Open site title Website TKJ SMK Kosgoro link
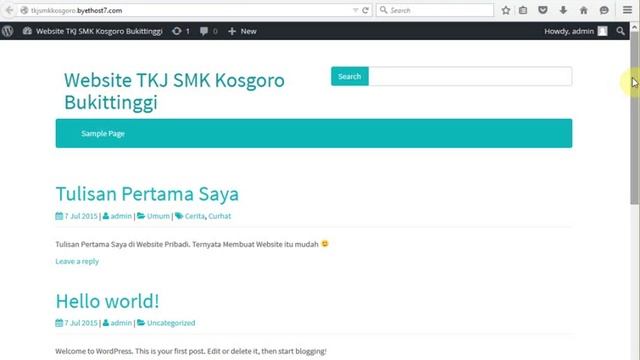The image size is (640, 360). click(174, 91)
